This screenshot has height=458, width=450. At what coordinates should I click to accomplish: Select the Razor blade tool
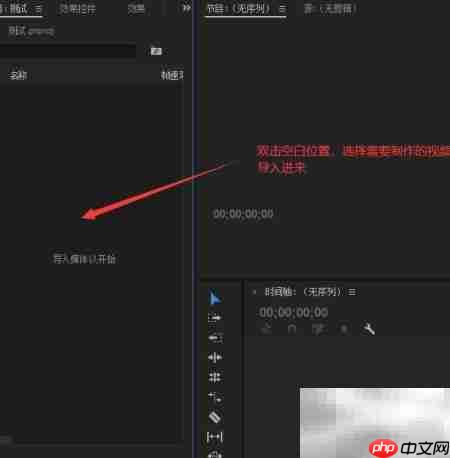pyautogui.click(x=215, y=417)
